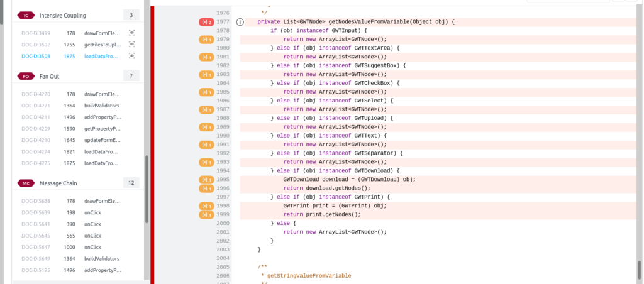Collapse the Fan Out section header
This screenshot has width=644, height=284.
point(49,76)
